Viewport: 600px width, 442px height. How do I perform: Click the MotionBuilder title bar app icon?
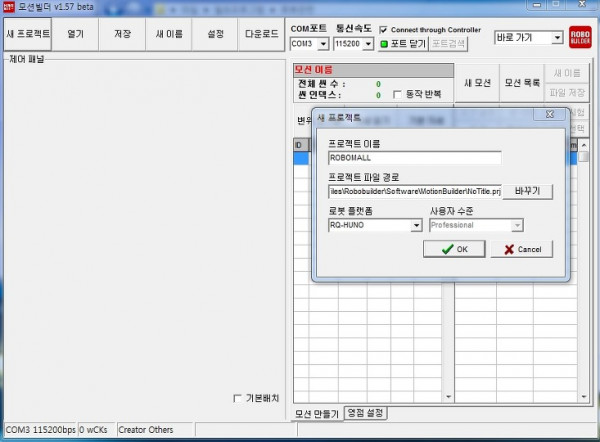8,7
